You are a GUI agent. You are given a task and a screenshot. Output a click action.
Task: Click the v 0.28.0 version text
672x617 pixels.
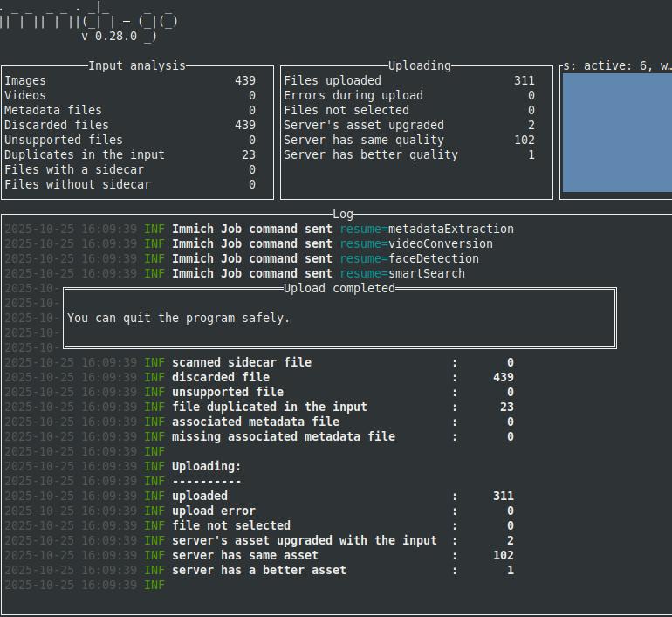109,36
